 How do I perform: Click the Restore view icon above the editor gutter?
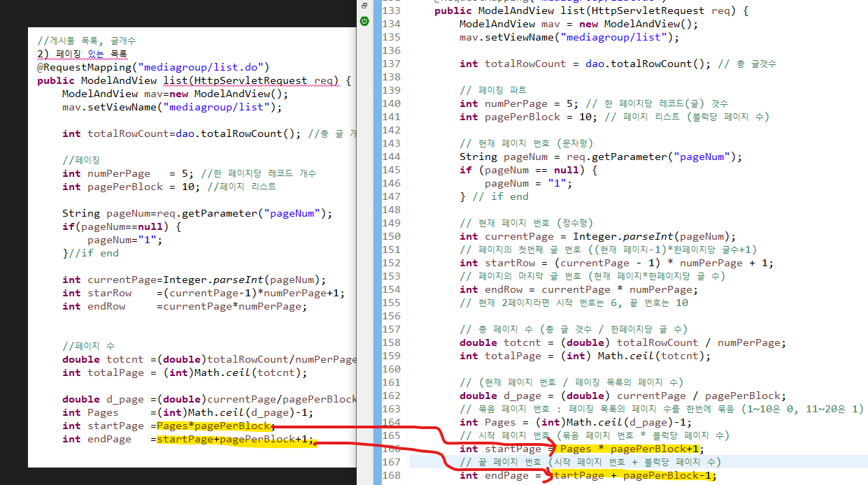tap(364, 6)
